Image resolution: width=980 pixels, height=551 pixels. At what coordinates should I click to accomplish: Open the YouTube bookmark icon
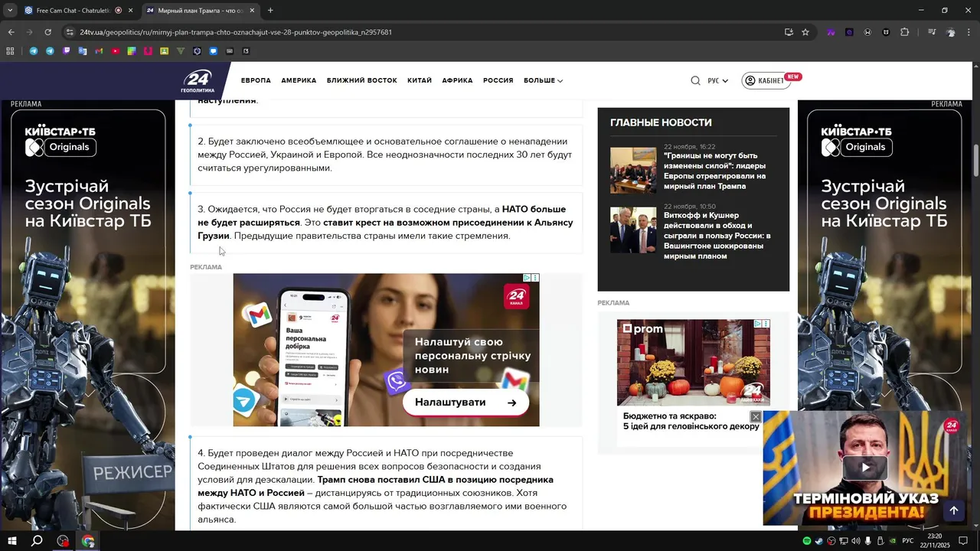click(x=116, y=51)
